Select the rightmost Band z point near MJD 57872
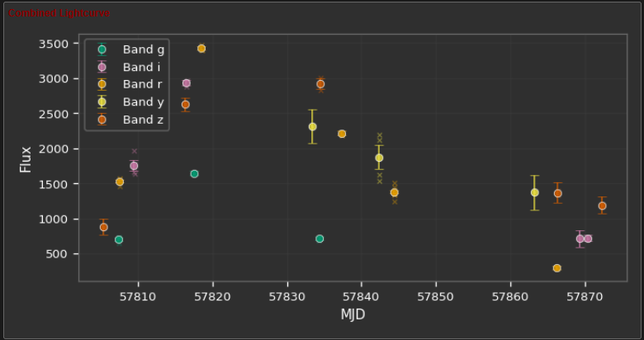This screenshot has width=644, height=340. tap(602, 205)
